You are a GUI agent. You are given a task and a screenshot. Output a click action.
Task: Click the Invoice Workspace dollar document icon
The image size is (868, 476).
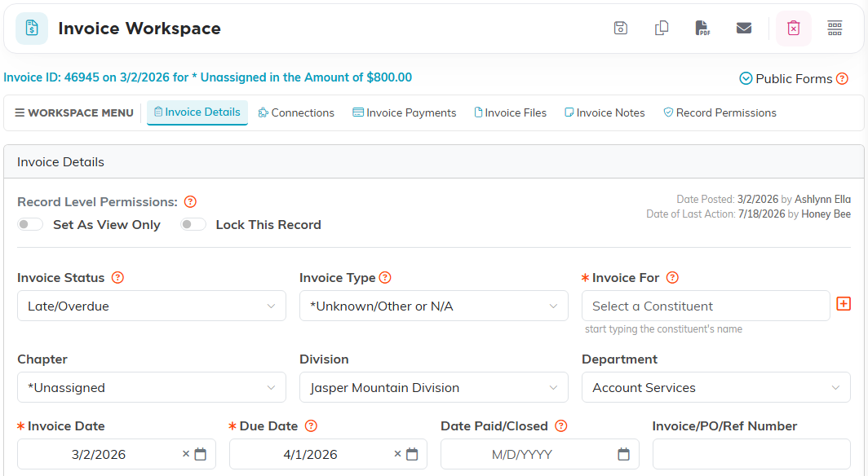pyautogui.click(x=32, y=29)
